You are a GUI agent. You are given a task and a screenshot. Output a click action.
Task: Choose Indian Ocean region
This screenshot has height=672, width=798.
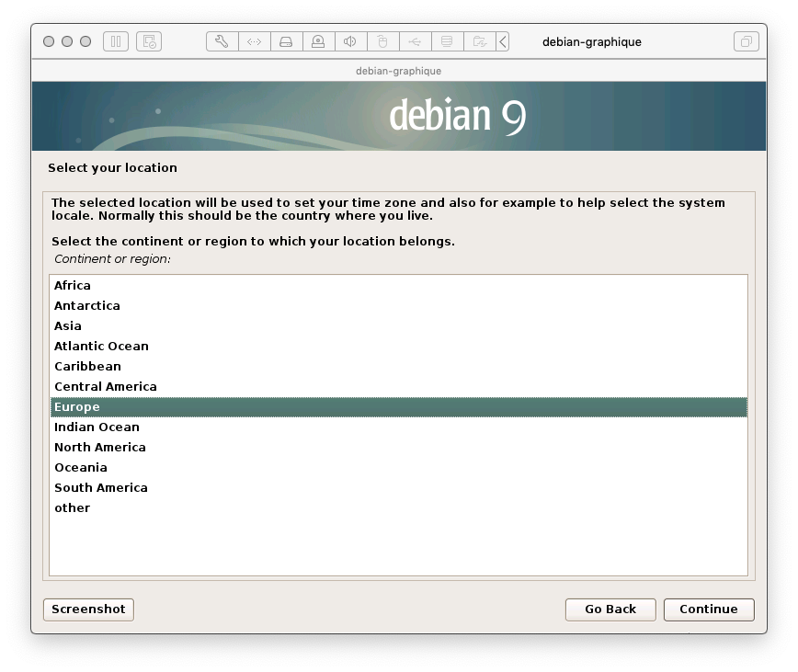398,427
